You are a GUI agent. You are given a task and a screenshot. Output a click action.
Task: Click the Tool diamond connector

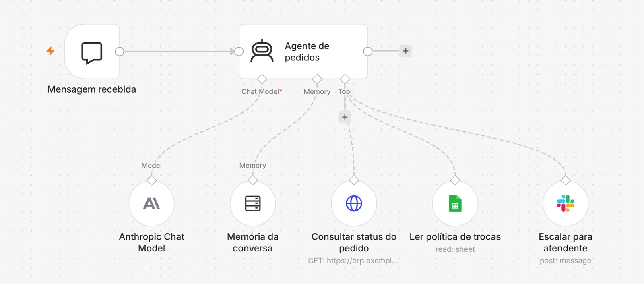tap(345, 79)
